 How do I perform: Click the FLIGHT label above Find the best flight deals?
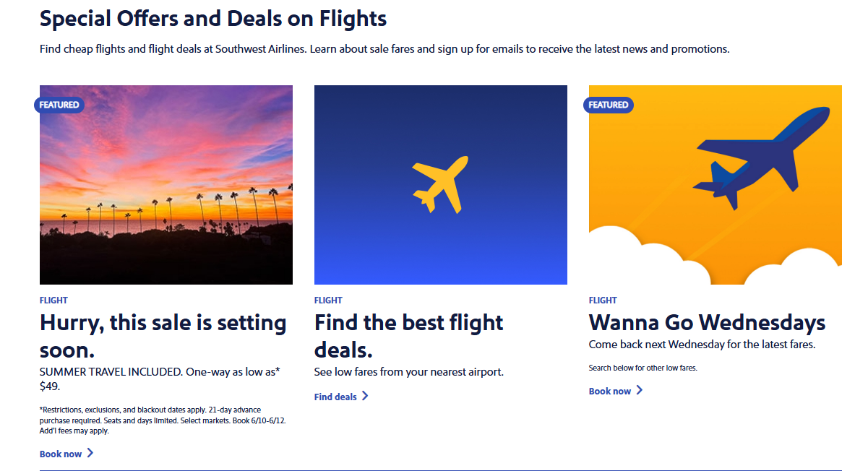[x=328, y=301]
